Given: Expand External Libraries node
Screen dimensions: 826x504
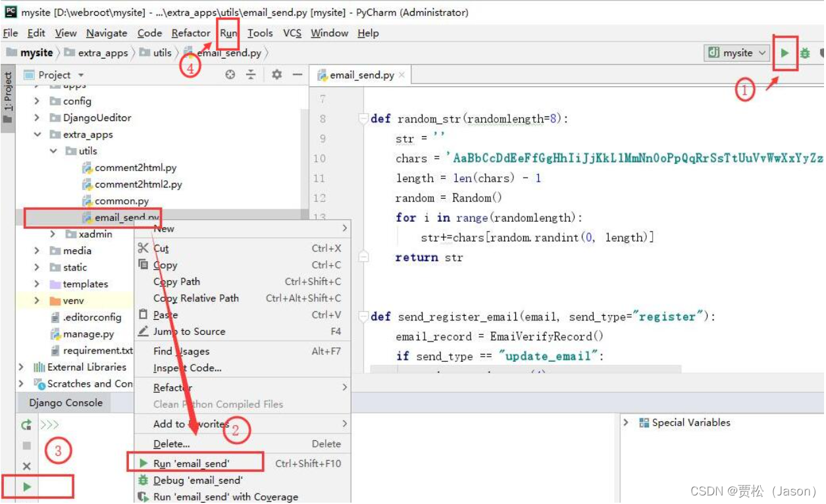Looking at the screenshot, I should tap(22, 367).
